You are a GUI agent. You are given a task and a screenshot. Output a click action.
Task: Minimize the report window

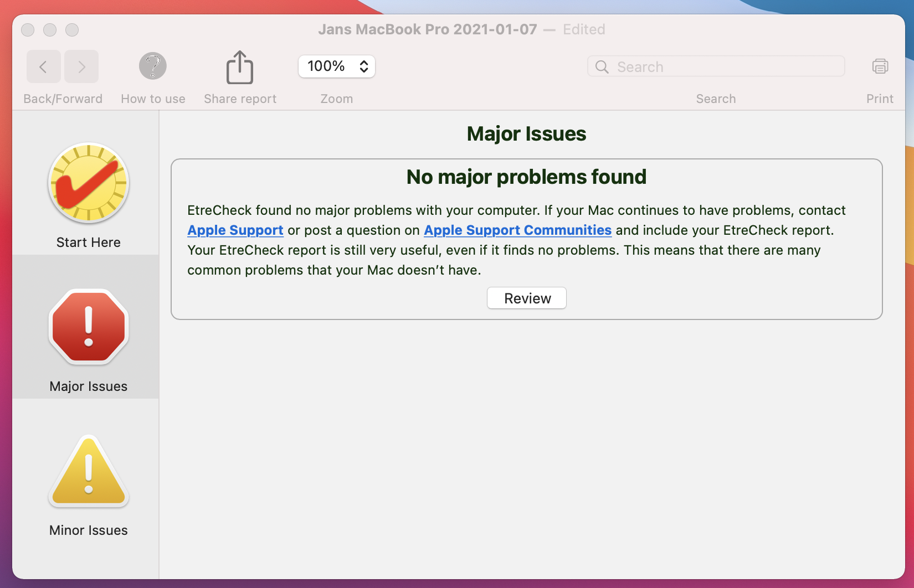coord(50,30)
